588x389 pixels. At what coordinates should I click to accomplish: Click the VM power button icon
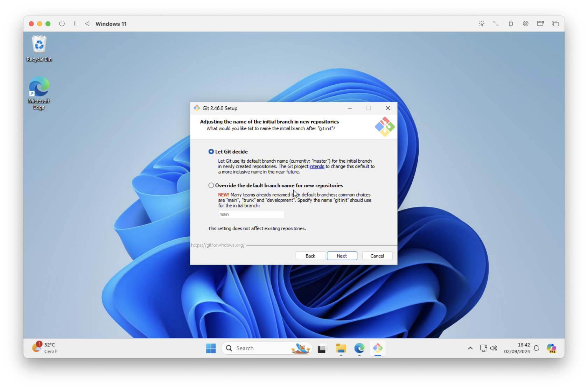click(x=62, y=24)
